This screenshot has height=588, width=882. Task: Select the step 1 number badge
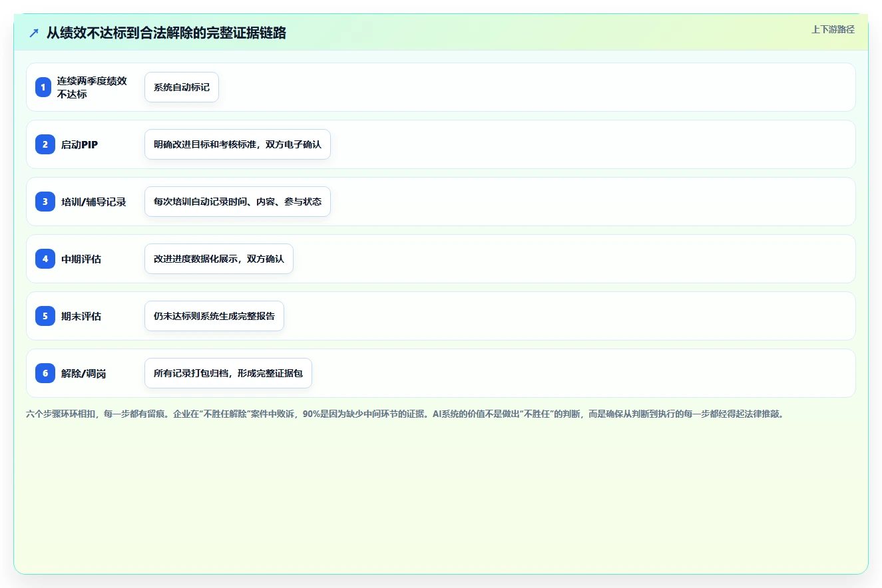click(x=43, y=87)
